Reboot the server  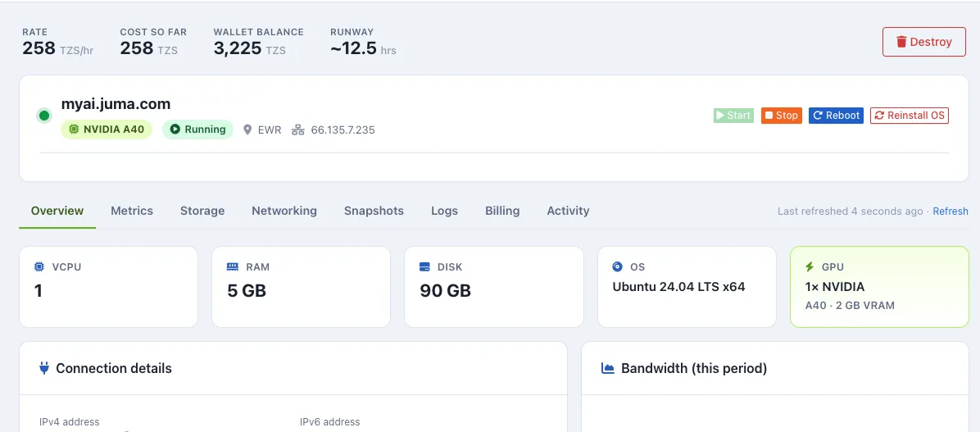[x=837, y=116]
